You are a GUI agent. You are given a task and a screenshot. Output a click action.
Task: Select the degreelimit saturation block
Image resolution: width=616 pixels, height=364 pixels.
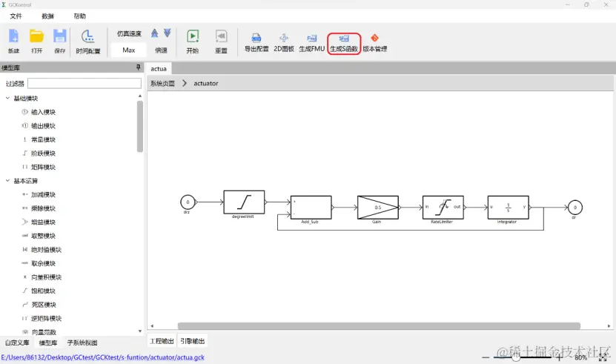[244, 202]
